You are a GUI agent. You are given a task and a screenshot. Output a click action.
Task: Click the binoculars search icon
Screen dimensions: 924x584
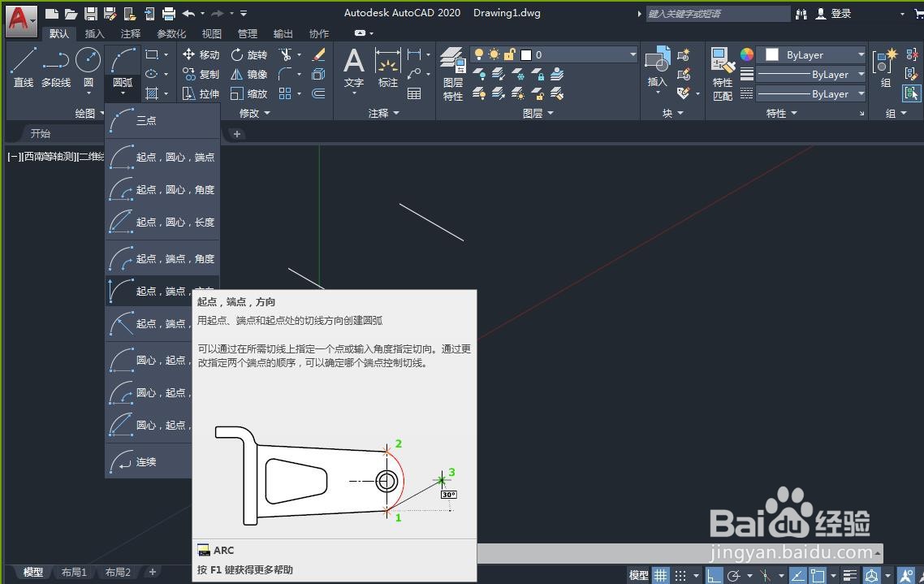point(801,14)
